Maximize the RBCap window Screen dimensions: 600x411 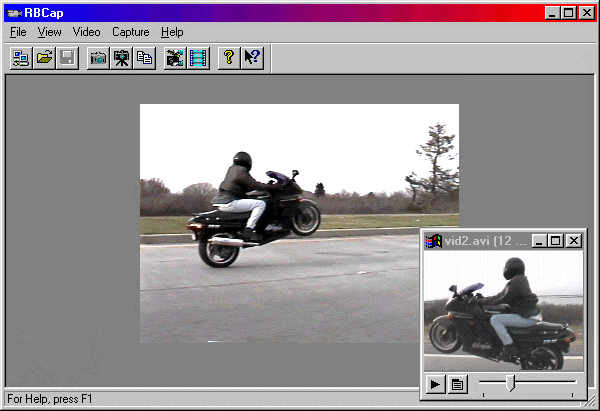[568, 13]
